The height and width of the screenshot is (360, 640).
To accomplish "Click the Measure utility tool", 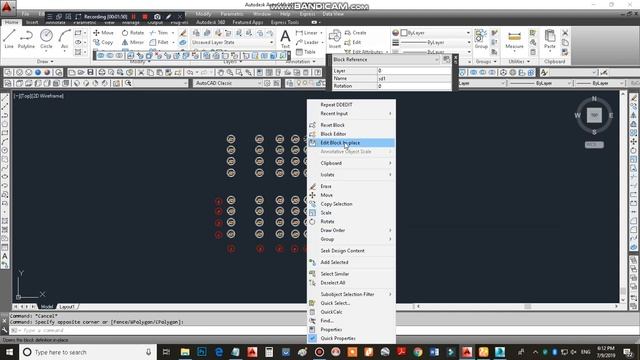I will pyautogui.click(x=514, y=39).
